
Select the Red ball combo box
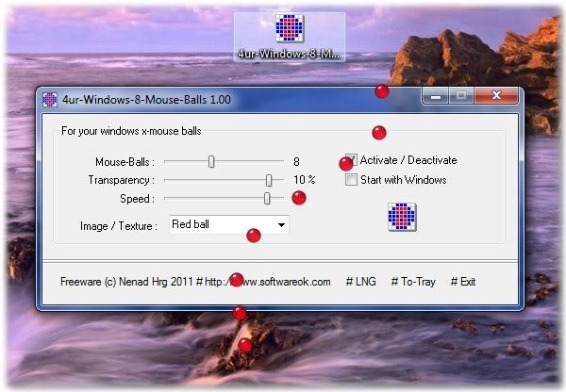[x=229, y=224]
